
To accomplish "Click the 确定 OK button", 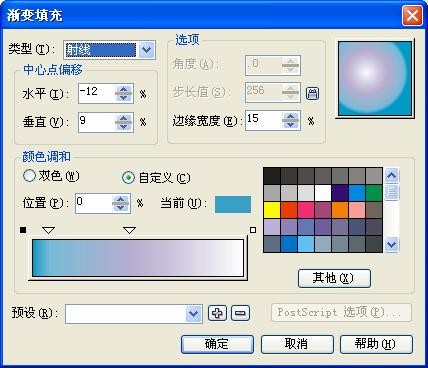I will [x=217, y=344].
